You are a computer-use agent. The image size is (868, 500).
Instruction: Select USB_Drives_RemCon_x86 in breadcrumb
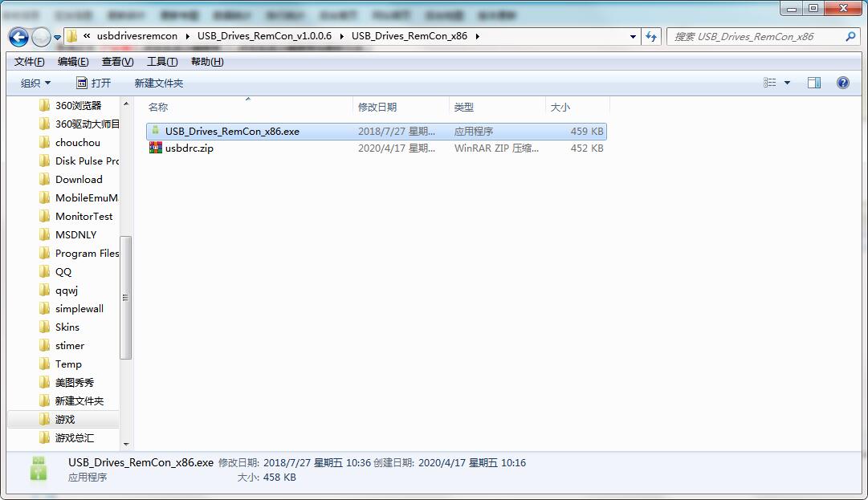409,36
